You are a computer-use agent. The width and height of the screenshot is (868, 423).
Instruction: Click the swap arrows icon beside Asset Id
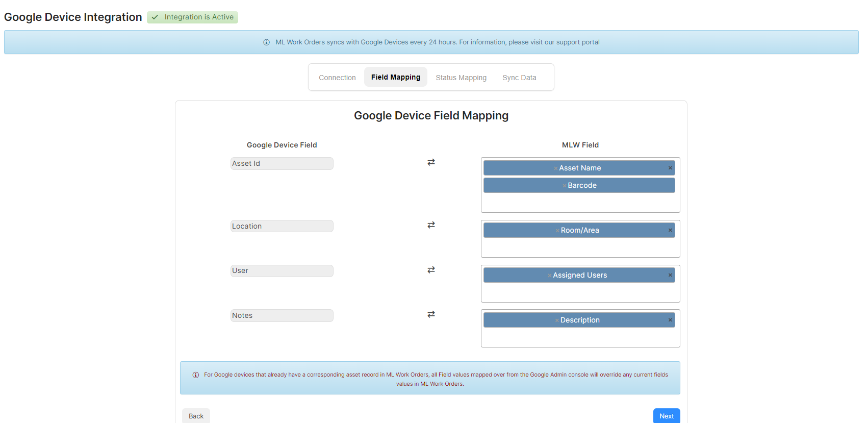pyautogui.click(x=431, y=162)
